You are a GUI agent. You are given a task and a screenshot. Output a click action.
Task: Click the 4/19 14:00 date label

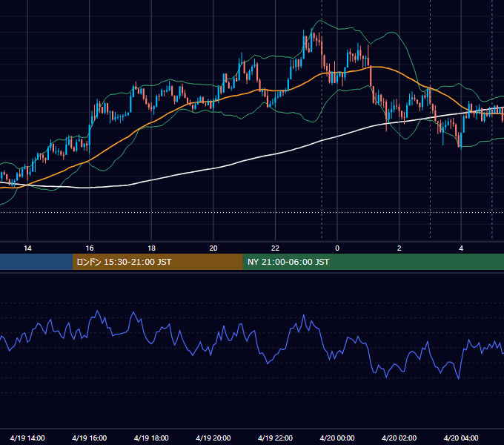pos(27,438)
